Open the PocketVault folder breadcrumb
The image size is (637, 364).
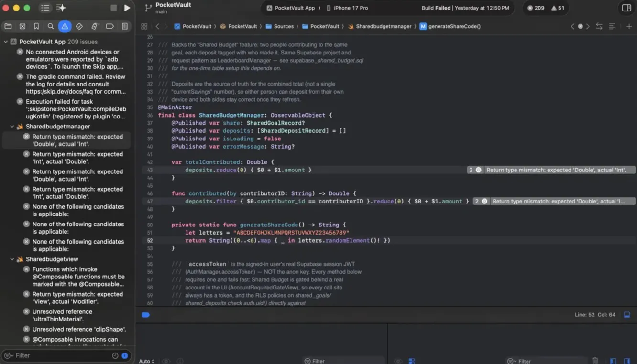320,26
